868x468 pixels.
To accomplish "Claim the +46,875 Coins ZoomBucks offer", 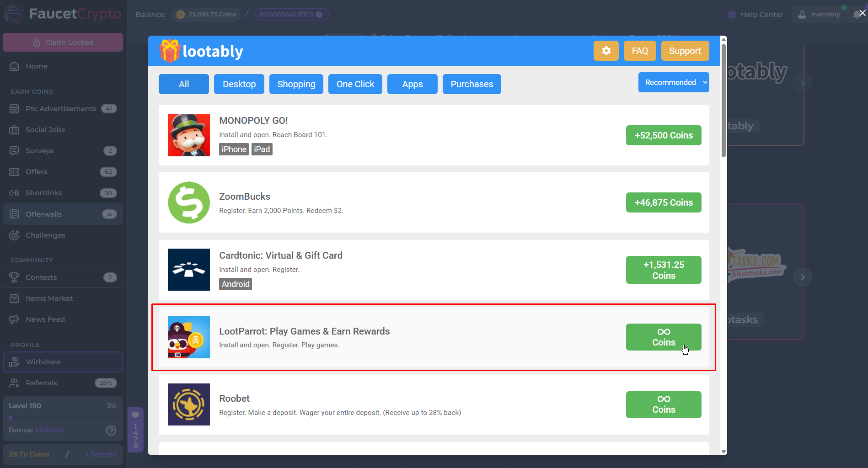I will (664, 202).
